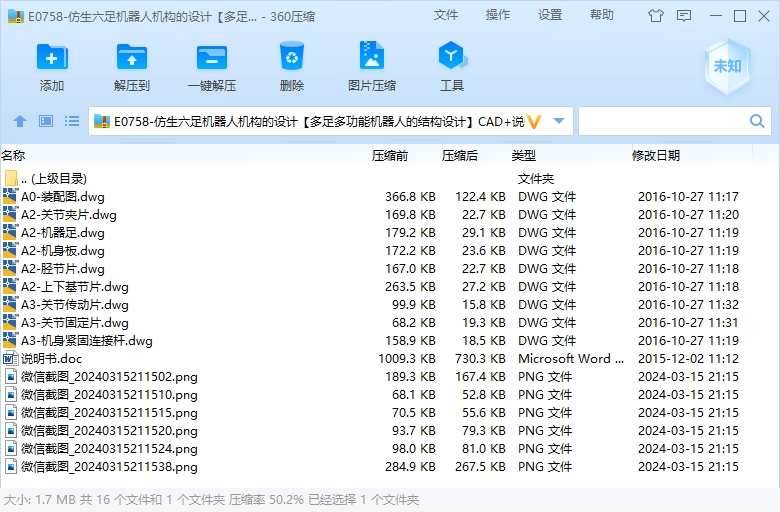Viewport: 780px width, 512px height.
Task: Switch to the detailed list view
Action: tap(72, 121)
